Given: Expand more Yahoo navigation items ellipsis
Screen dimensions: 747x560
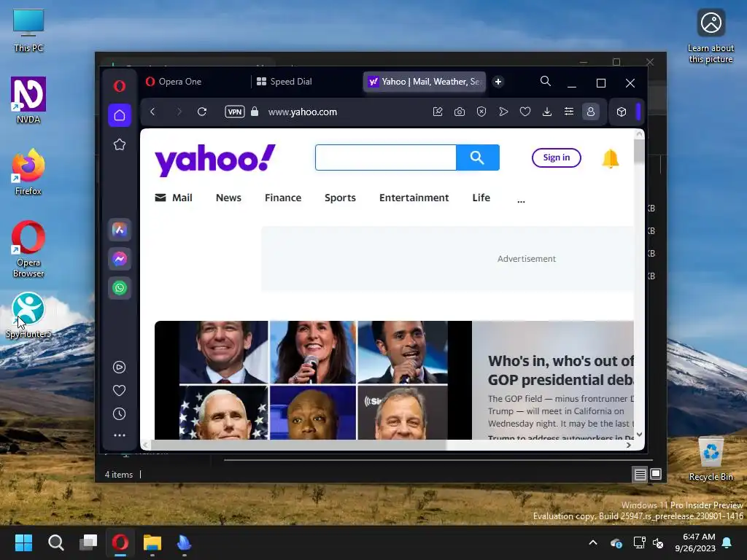Looking at the screenshot, I should click(x=521, y=201).
